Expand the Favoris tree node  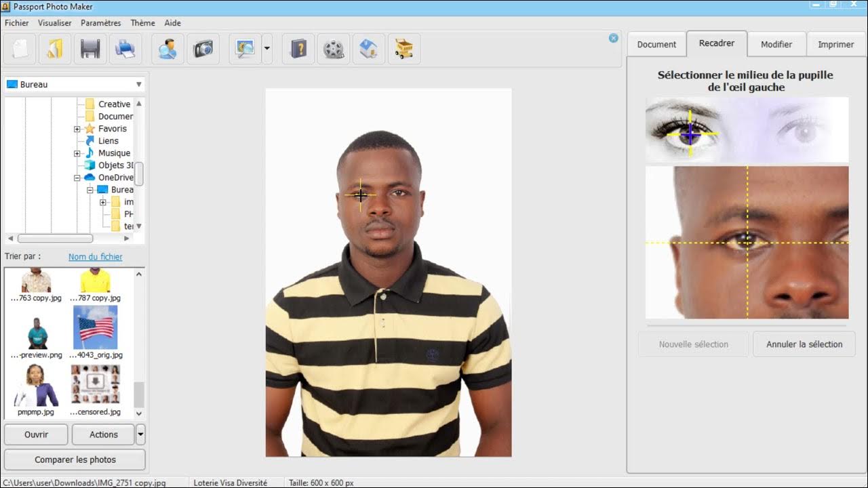coord(77,129)
